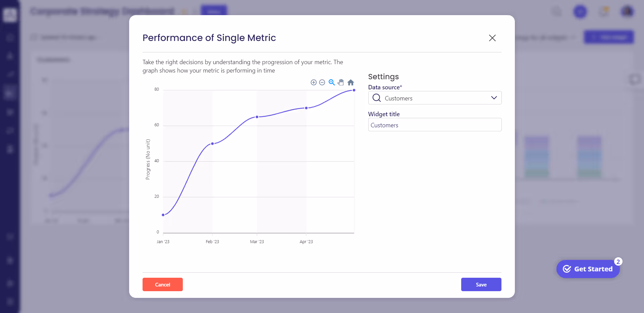
Task: Click the chat bubble icon on the right edge
Action: coord(635,79)
